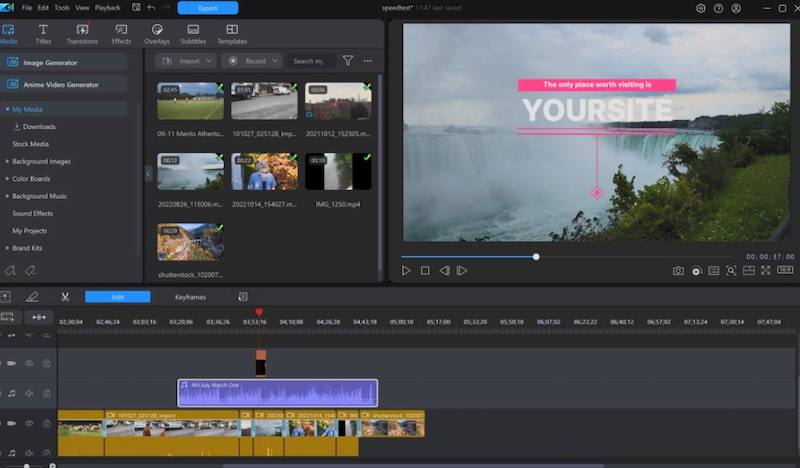Image resolution: width=800 pixels, height=468 pixels.
Task: Open the settings gear in title bar
Action: [701, 8]
